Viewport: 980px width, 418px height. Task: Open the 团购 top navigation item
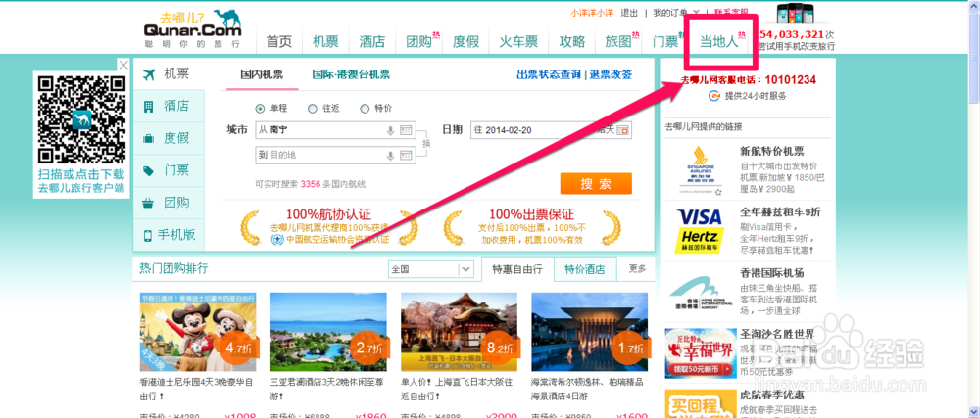[419, 42]
